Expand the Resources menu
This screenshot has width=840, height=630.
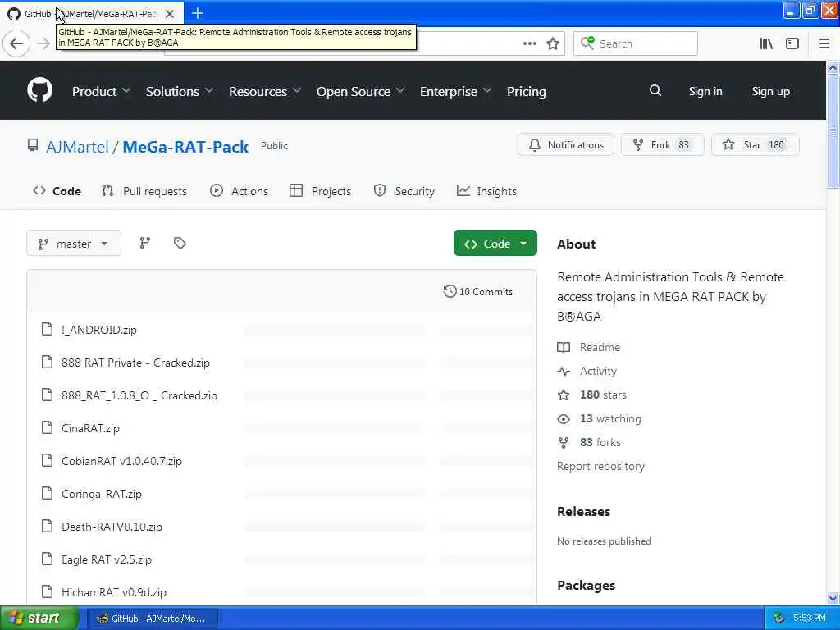[265, 91]
